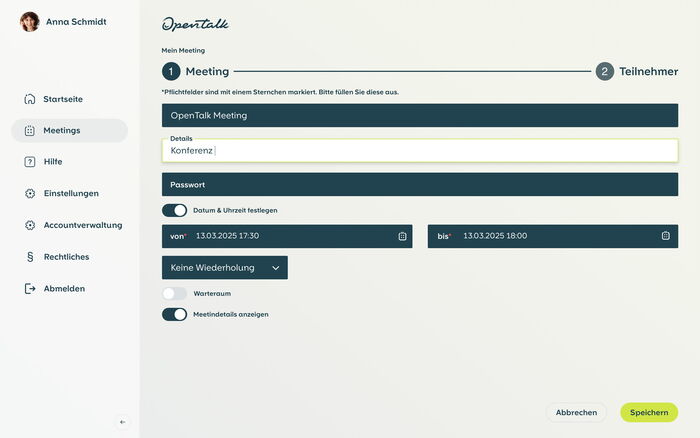The height and width of the screenshot is (438, 700).
Task: Click the Accountverwaltung icon in sidebar
Action: point(30,226)
